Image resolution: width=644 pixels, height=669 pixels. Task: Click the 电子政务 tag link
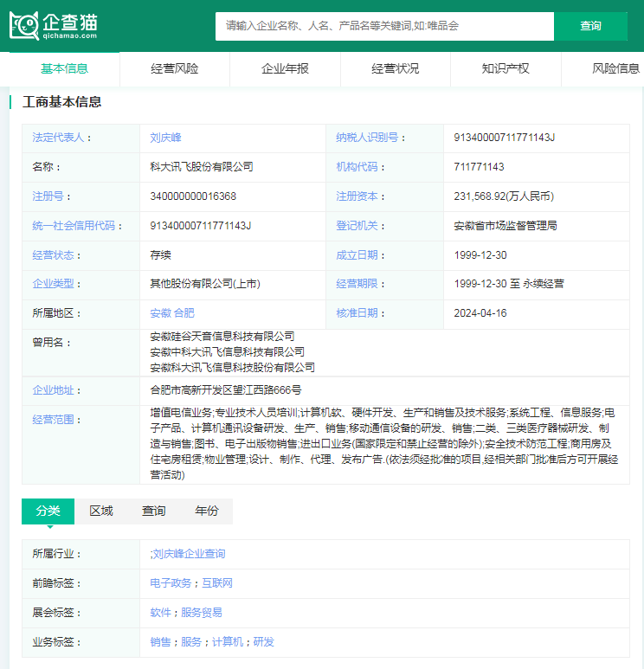click(171, 583)
